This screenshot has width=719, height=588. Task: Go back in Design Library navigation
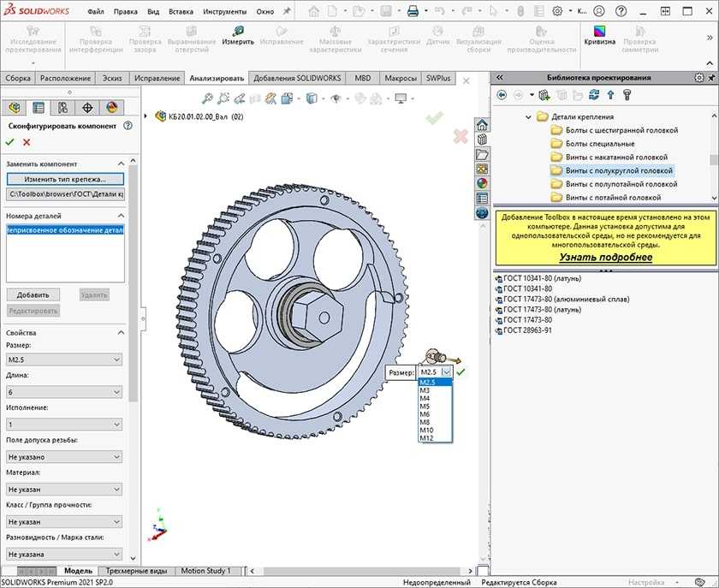pos(502,95)
